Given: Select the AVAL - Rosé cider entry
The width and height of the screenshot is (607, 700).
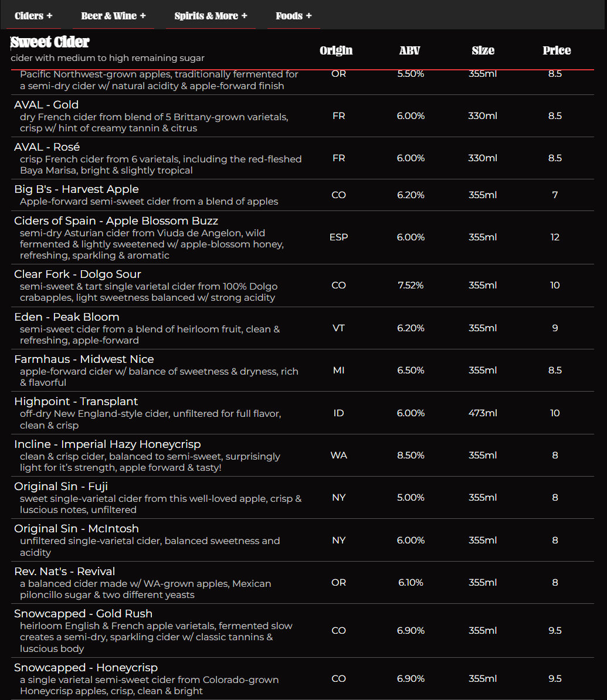Looking at the screenshot, I should coord(47,147).
